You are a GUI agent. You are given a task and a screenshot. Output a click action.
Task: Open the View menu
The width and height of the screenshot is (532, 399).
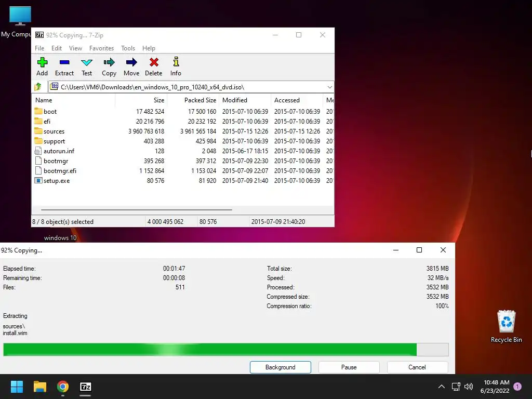pos(75,48)
